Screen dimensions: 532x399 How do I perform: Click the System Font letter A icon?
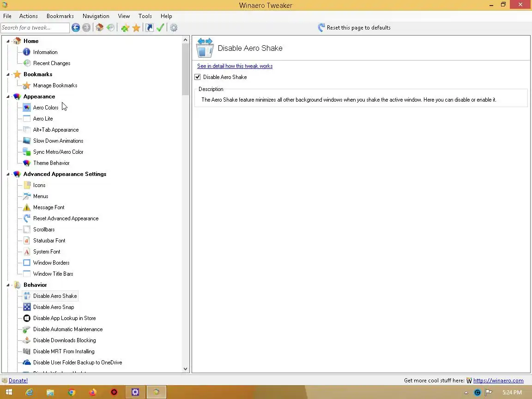click(x=26, y=252)
